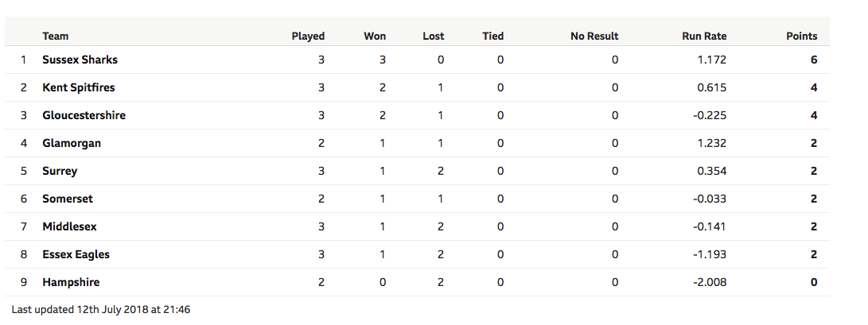Viewport: 868px width, 325px height.
Task: Click the Points column header
Action: point(802,36)
